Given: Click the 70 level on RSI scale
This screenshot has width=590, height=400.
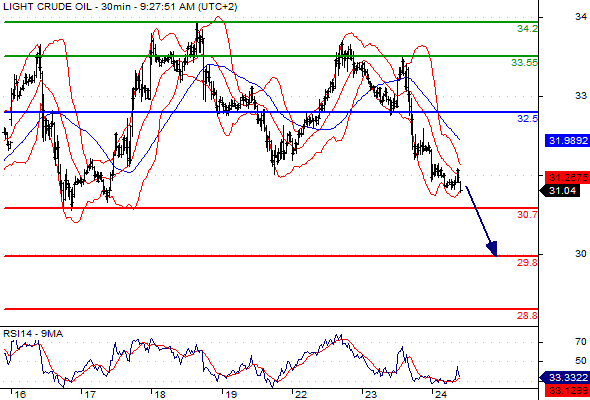Looking at the screenshot, I should pos(581,342).
